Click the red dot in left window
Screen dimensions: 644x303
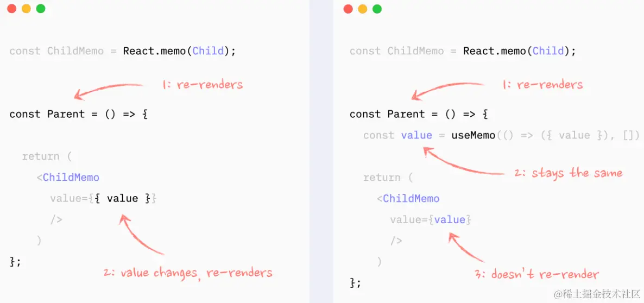(12, 9)
